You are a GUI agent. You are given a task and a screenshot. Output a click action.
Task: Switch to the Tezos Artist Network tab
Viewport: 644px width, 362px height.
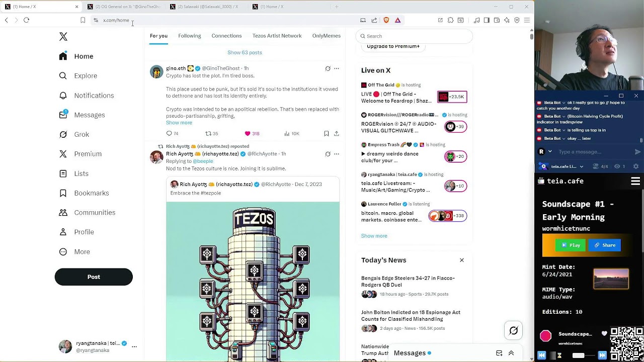(x=277, y=36)
